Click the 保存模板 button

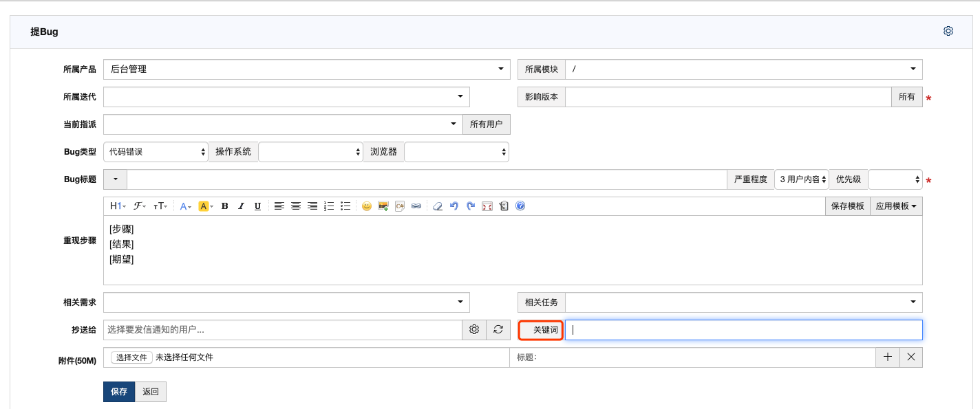[847, 206]
